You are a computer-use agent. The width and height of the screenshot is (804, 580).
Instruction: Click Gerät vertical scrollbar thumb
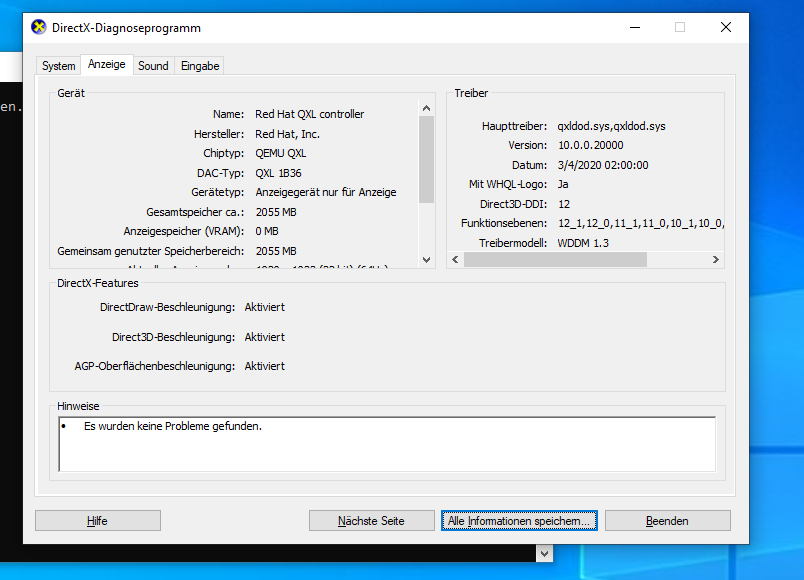tap(426, 159)
